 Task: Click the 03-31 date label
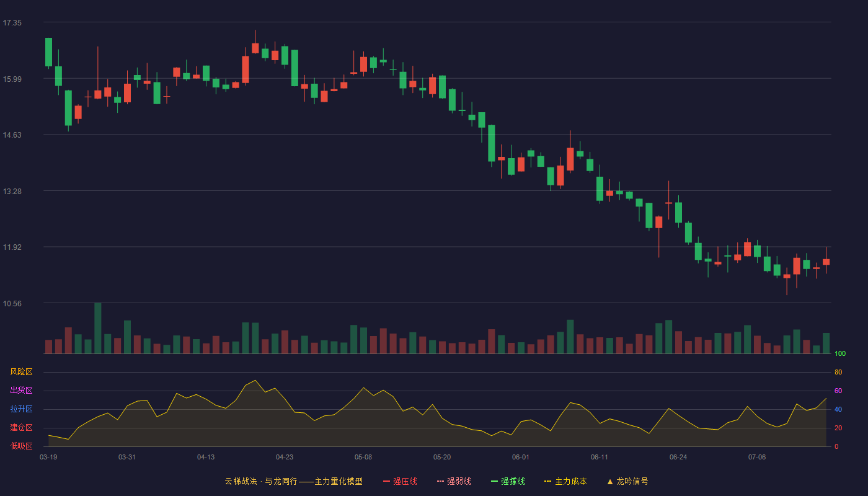127,457
